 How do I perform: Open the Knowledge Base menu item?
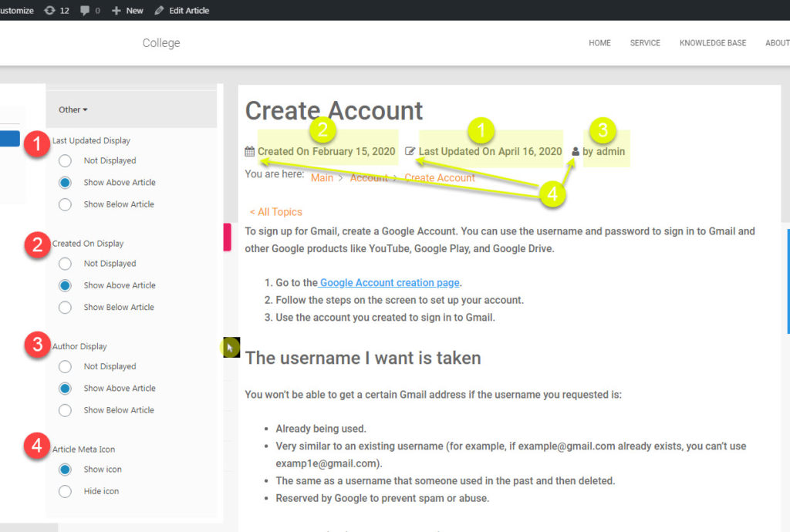(x=712, y=43)
